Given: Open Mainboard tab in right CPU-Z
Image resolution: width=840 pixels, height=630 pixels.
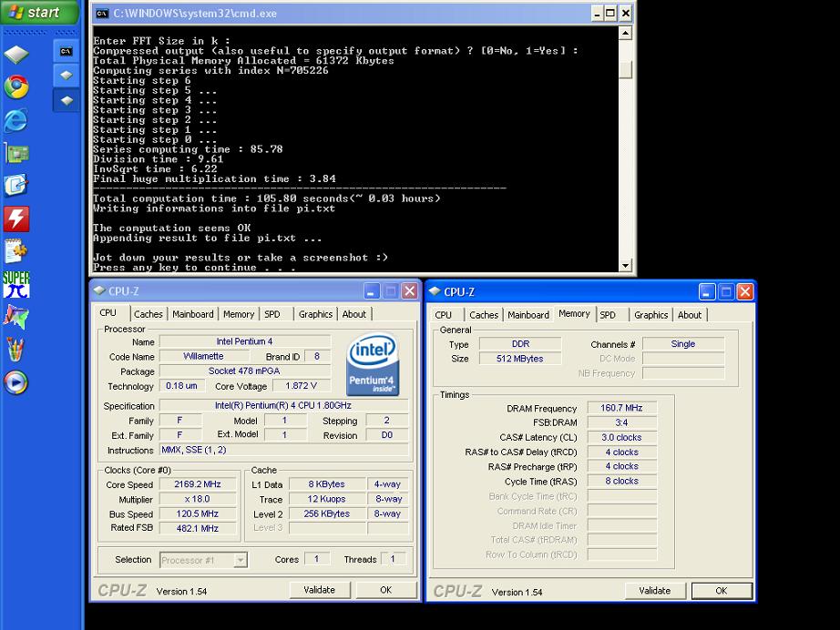Looking at the screenshot, I should 528,315.
